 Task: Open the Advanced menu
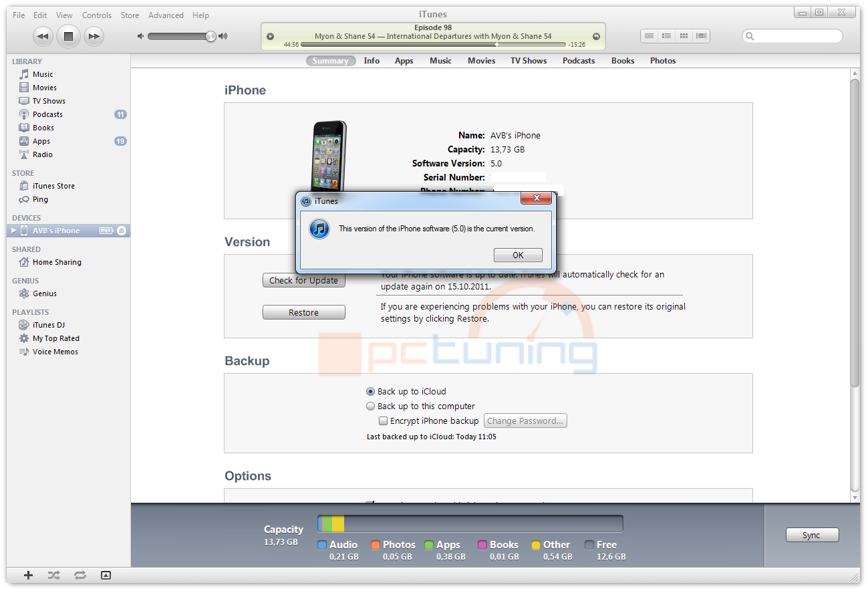pos(166,15)
